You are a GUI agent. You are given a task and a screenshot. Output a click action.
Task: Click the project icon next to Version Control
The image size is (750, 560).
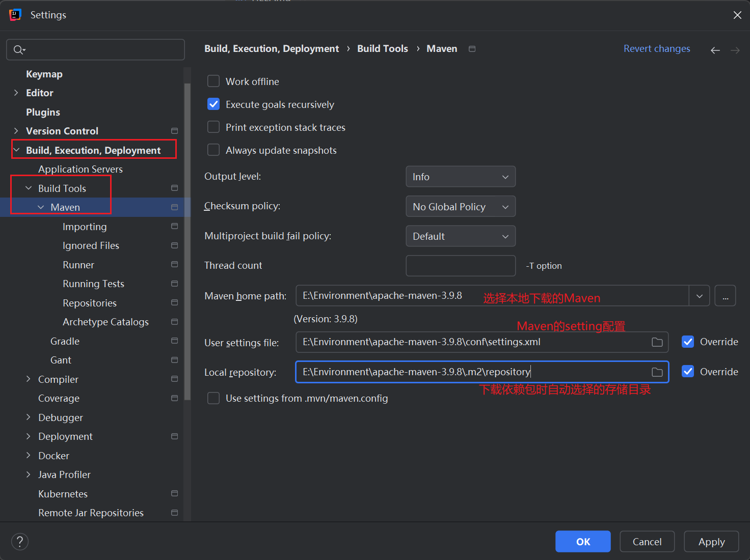174,131
